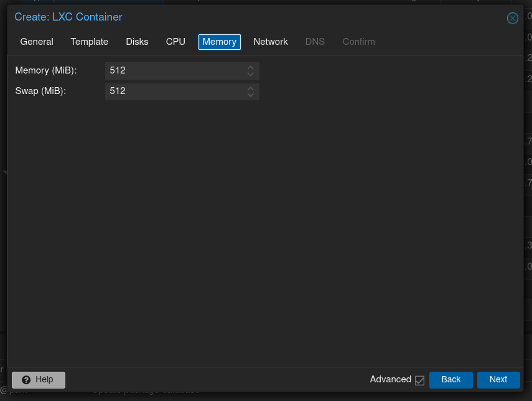
Task: Open the Template tab
Action: click(89, 42)
